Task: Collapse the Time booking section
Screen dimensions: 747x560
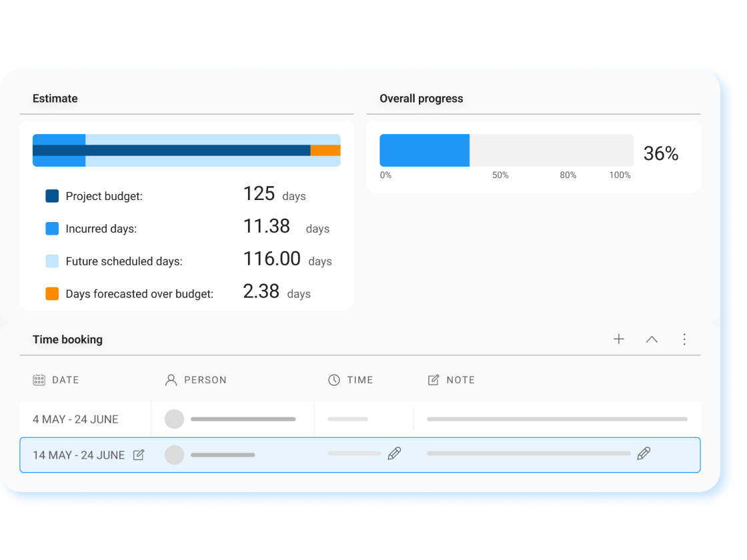Action: point(652,339)
